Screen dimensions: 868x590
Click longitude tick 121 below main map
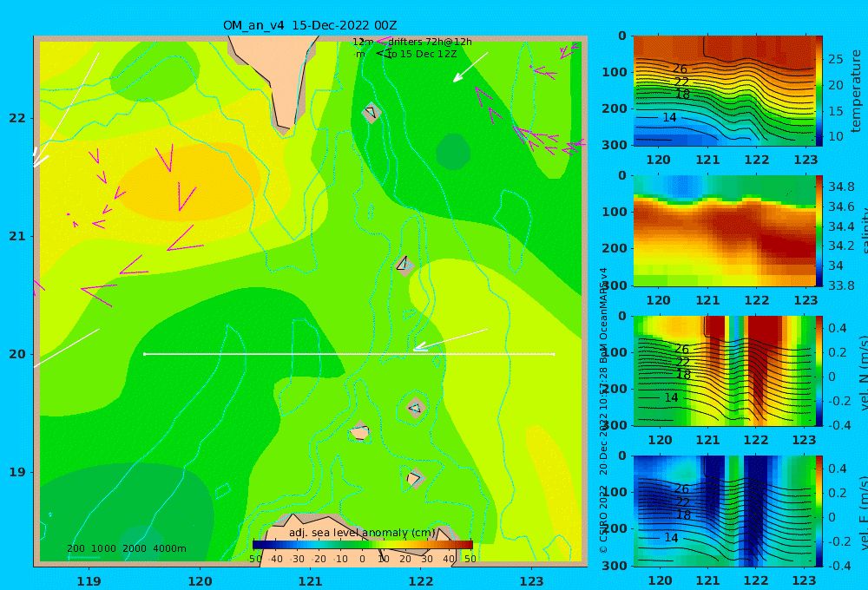click(x=310, y=581)
